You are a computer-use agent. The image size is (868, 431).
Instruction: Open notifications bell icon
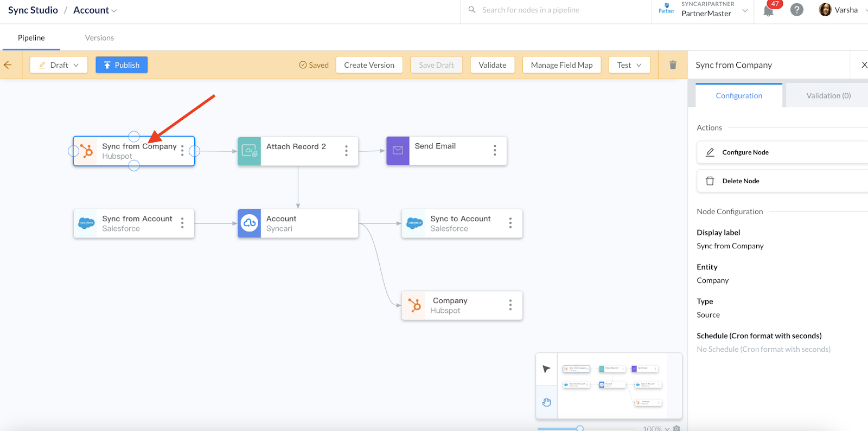768,11
